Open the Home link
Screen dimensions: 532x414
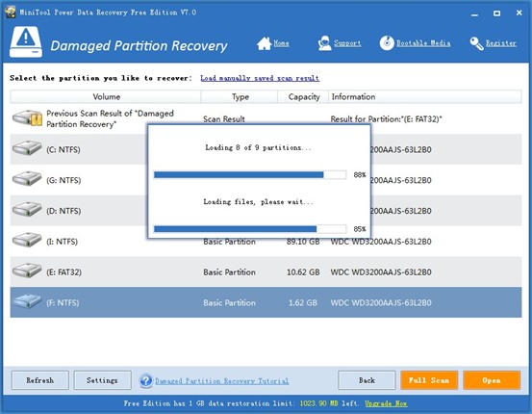point(281,43)
